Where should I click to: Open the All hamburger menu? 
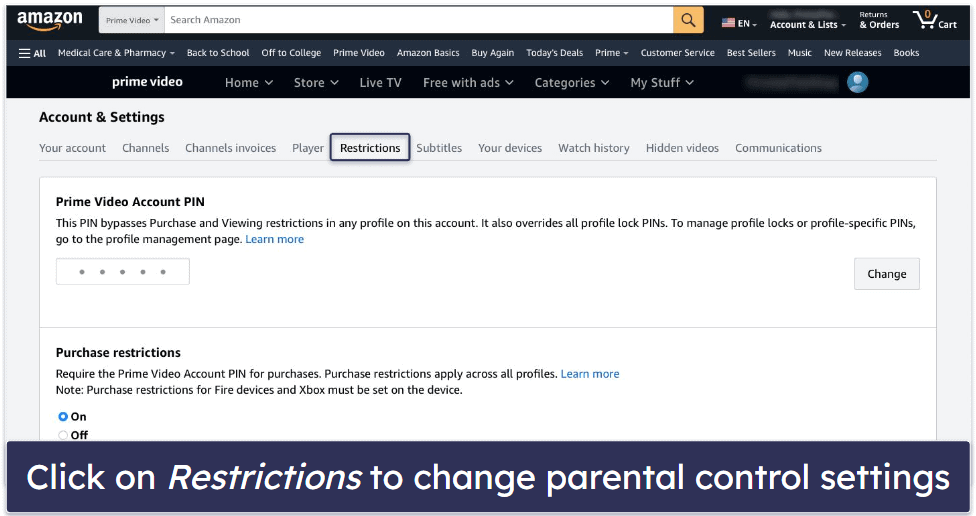32,53
